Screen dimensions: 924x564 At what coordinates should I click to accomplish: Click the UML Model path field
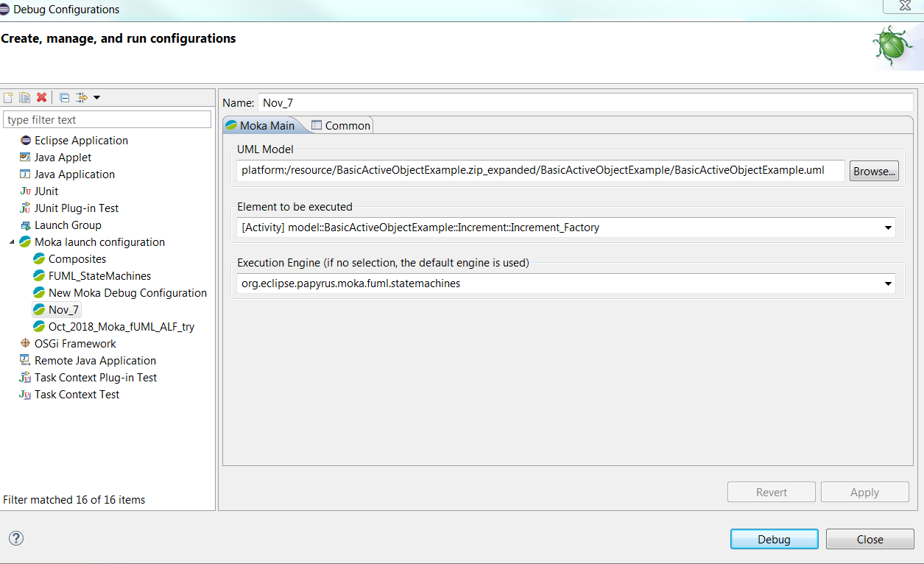pos(540,171)
